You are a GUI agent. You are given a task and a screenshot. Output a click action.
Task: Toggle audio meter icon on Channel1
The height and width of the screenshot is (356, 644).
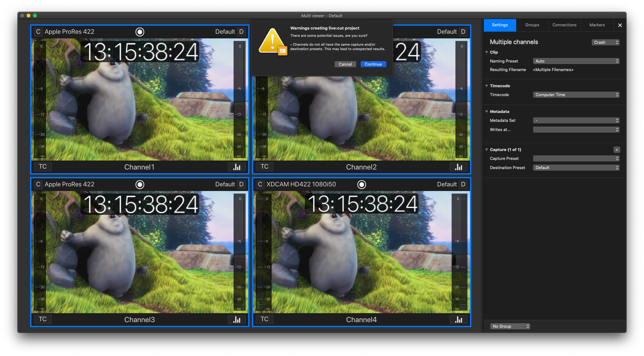[237, 167]
